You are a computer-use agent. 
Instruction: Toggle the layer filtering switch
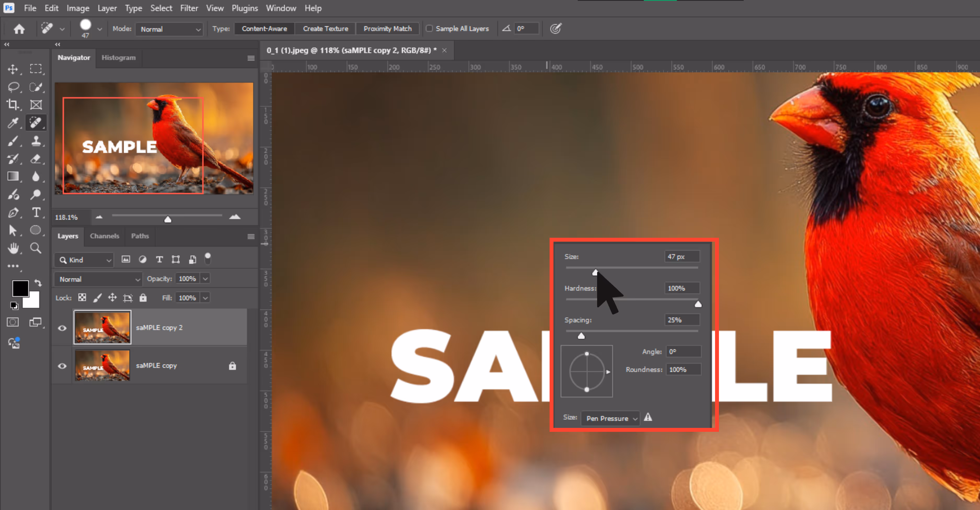tap(208, 258)
